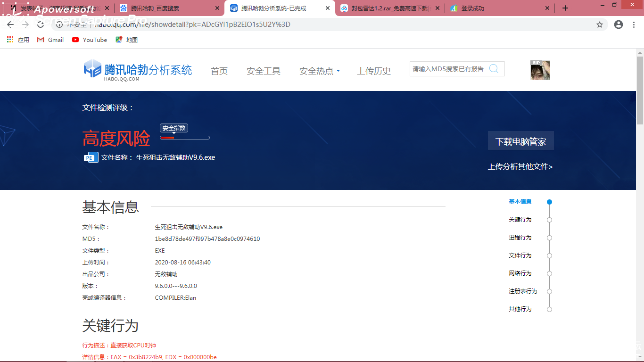Viewport: 644px width, 362px height.
Task: Click the version 9.6.0.0---9.6.0.0 value
Action: click(x=176, y=286)
